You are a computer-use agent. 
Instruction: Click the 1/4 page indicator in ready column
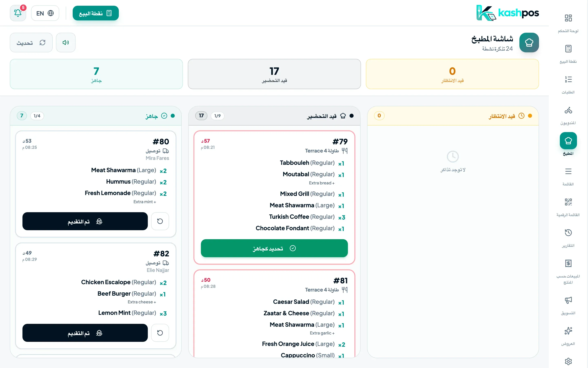pyautogui.click(x=37, y=116)
